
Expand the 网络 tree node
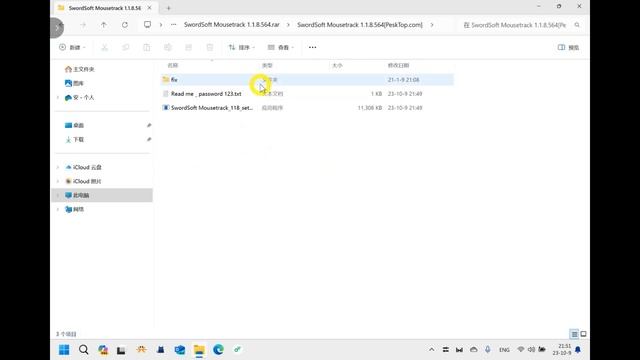[58, 209]
